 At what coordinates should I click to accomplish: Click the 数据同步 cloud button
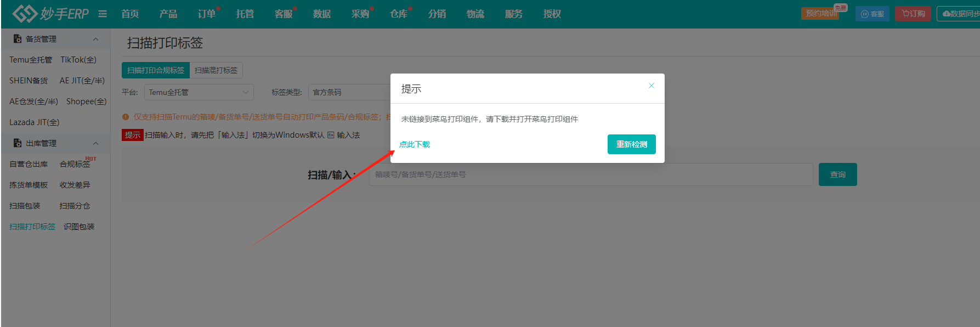(960, 14)
